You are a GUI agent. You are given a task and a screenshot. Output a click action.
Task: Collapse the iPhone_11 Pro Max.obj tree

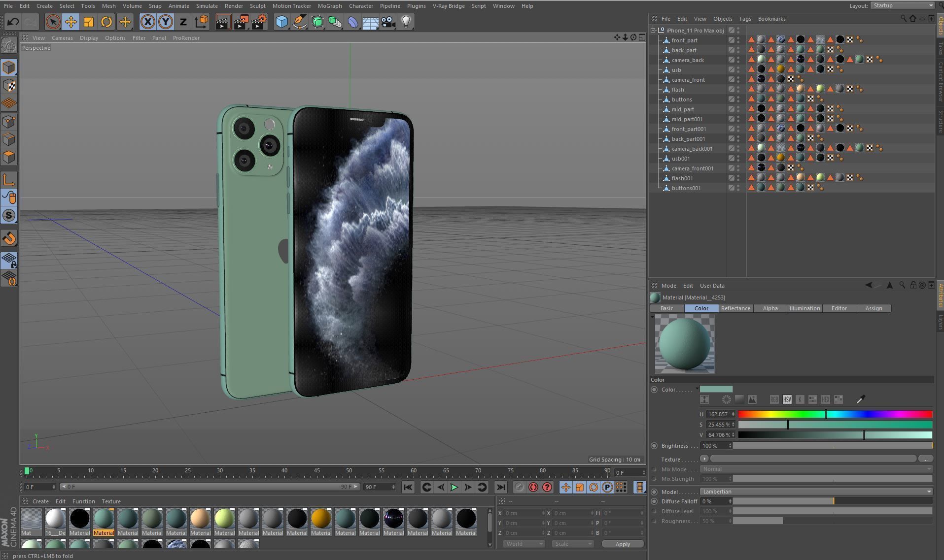pyautogui.click(x=654, y=30)
